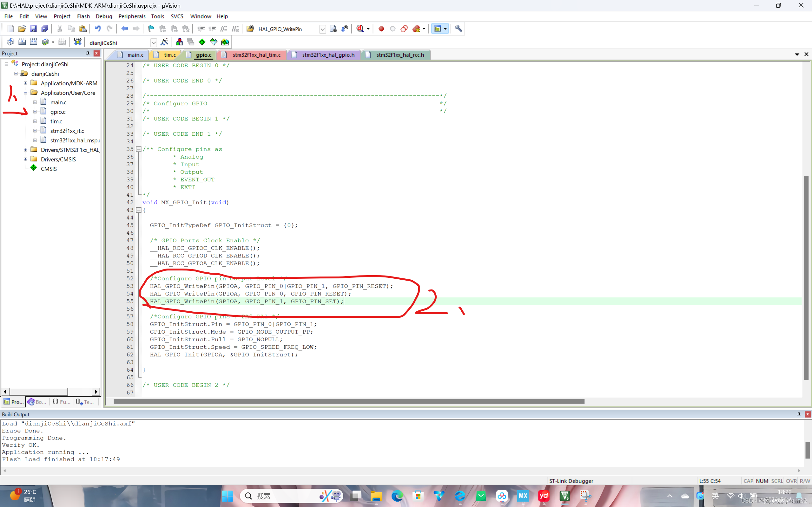This screenshot has height=507, width=812.
Task: Collapse the Application/User/Core folder
Action: coord(25,93)
